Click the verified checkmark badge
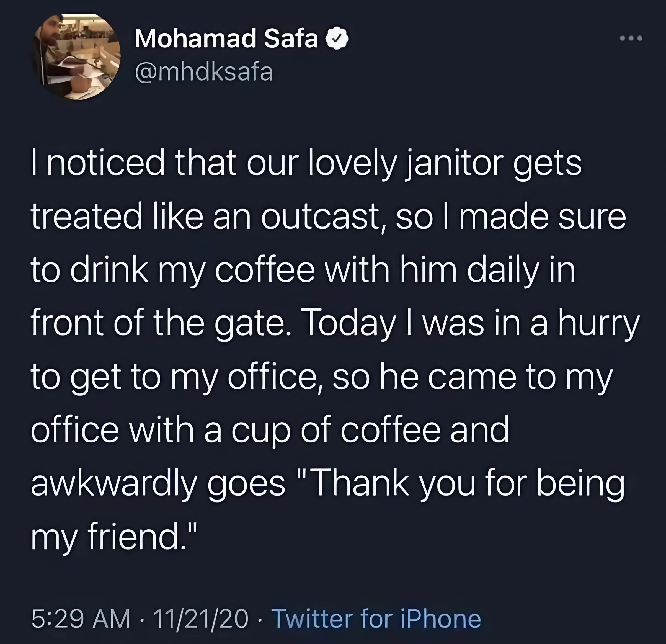The image size is (666, 644). coord(337,39)
